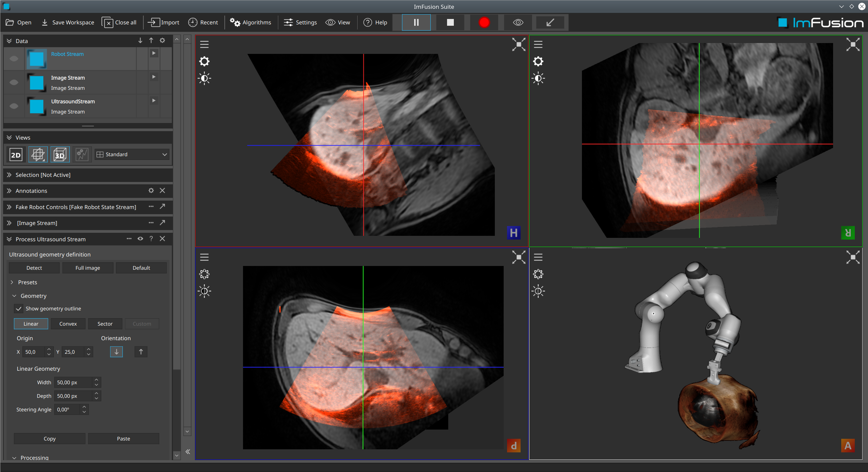Open the Algorithms menu
The width and height of the screenshot is (868, 472).
[251, 22]
